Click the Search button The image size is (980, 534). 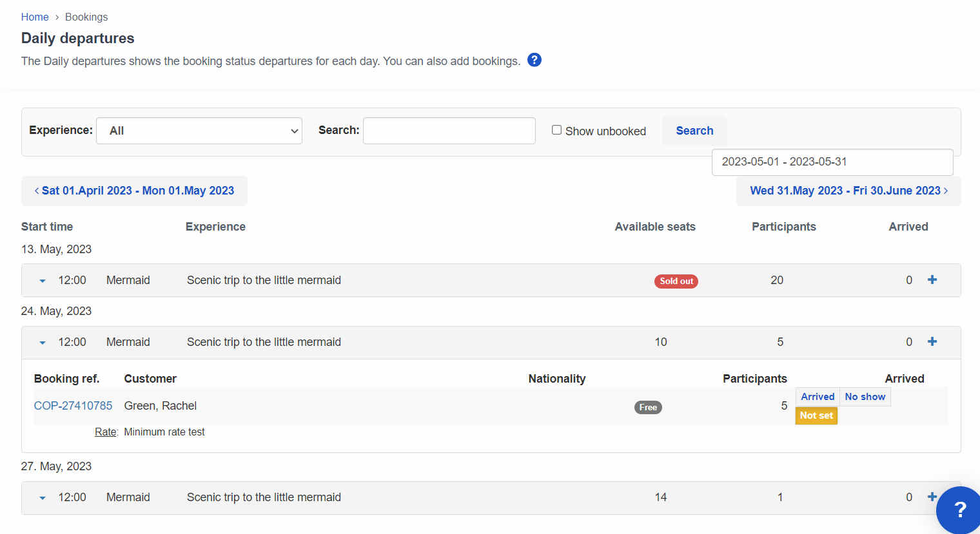pyautogui.click(x=694, y=131)
